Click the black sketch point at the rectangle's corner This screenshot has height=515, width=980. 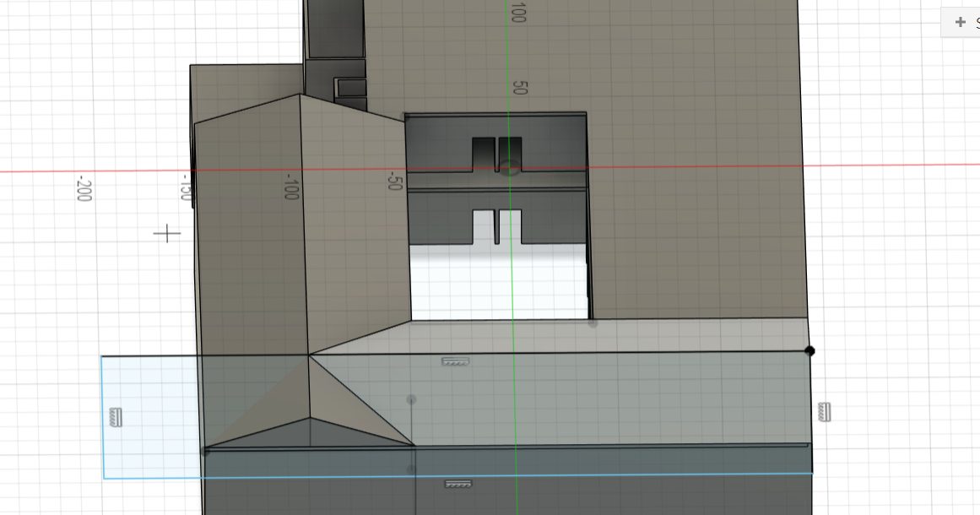809,351
